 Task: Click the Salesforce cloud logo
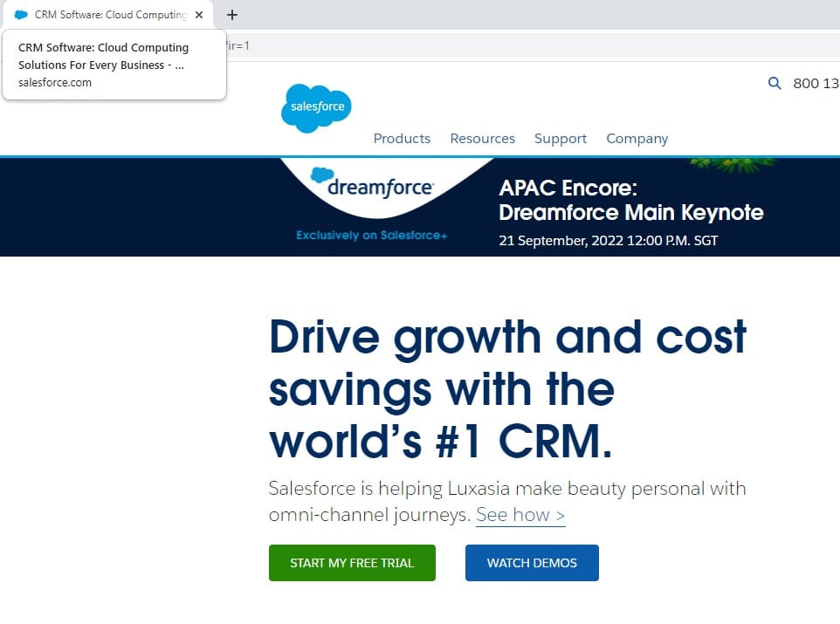point(316,107)
